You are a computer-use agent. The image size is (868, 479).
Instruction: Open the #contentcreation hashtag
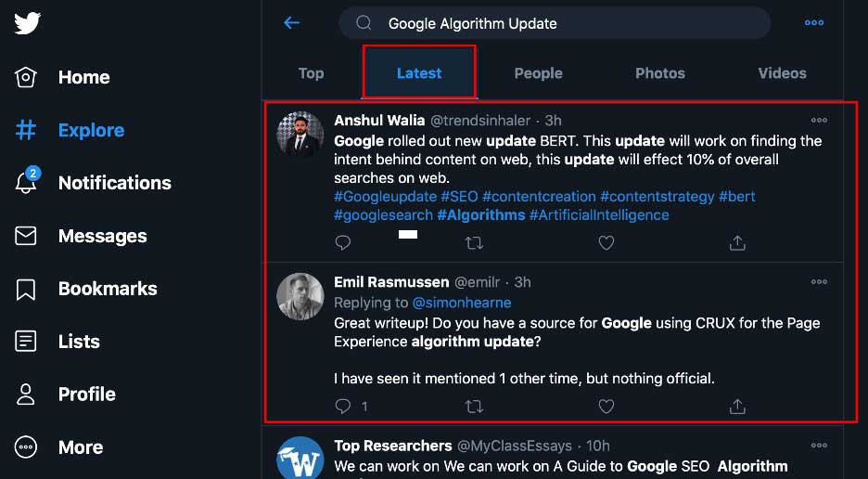click(539, 197)
